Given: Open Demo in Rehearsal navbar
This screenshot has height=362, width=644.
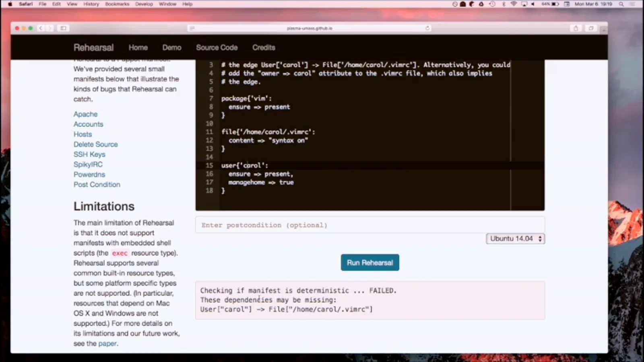Looking at the screenshot, I should [x=172, y=47].
